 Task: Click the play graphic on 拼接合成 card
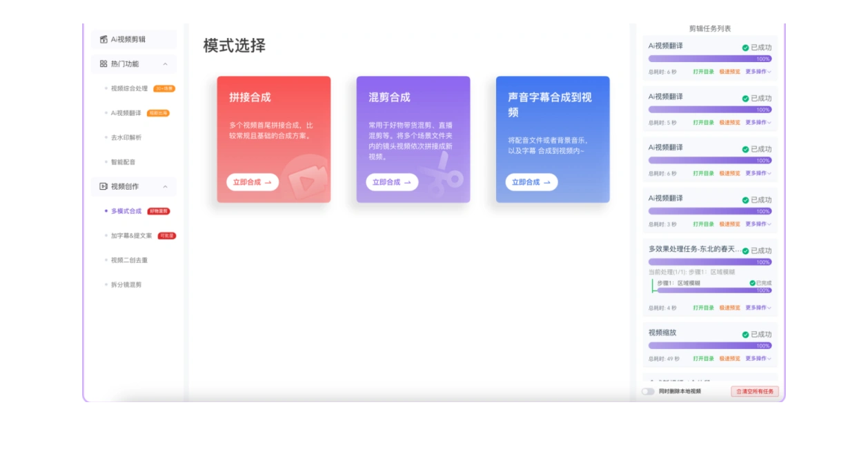click(303, 181)
